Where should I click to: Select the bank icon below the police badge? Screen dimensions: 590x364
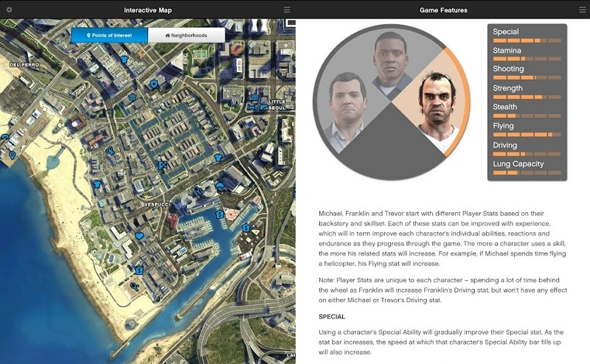point(132,97)
